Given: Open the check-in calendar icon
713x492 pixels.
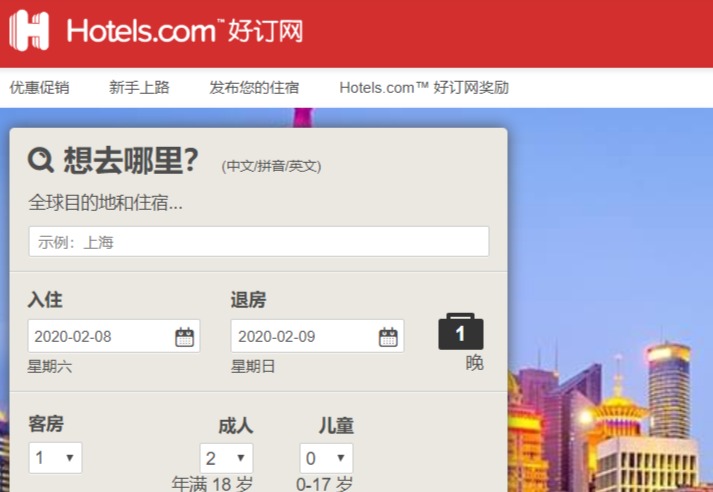Looking at the screenshot, I should pos(185,336).
